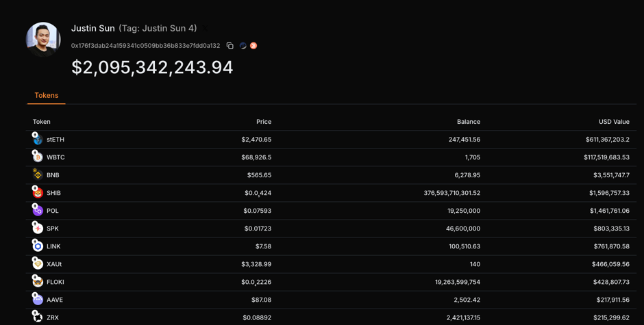Click the ZRX token name
644x325 pixels.
(53, 317)
